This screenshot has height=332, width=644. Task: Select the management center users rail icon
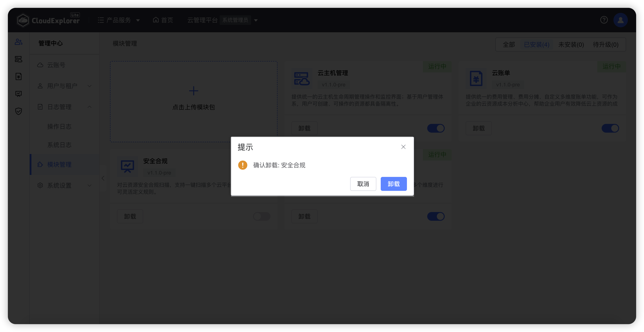[x=19, y=42]
